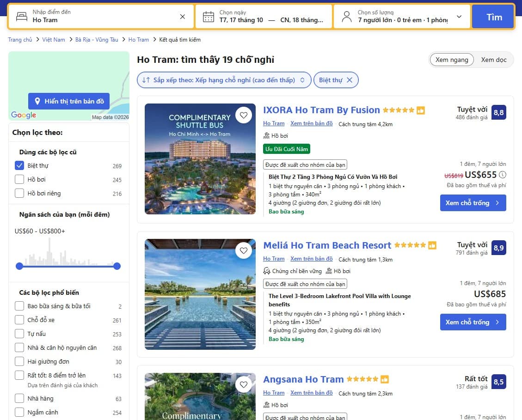
Task: Open Angsana Ho Tram photo thumbnail
Action: 200,396
